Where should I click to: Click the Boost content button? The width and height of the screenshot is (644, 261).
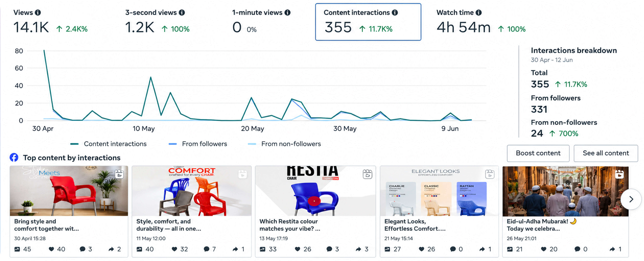[x=538, y=153]
